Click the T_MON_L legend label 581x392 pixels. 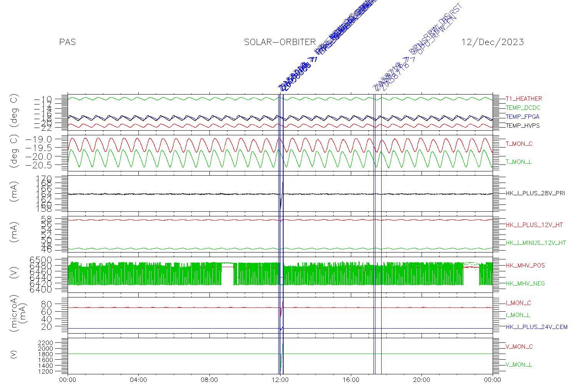519,162
